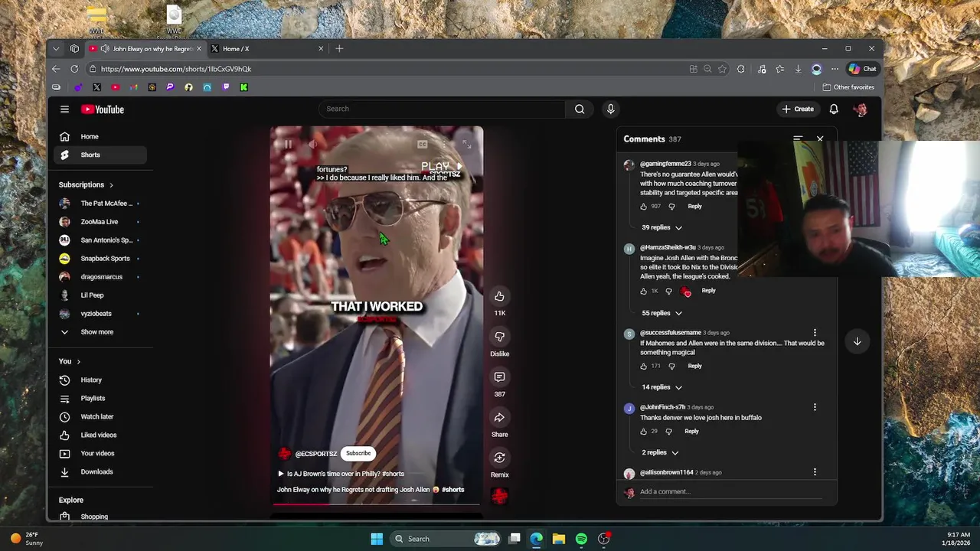980x551 pixels.
Task: Expand the You section
Action: tap(70, 361)
